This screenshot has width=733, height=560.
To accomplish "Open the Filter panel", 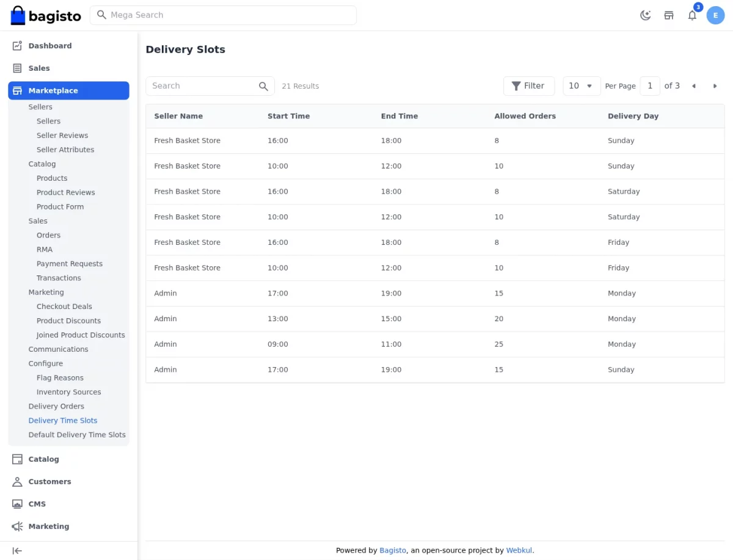I will point(528,86).
